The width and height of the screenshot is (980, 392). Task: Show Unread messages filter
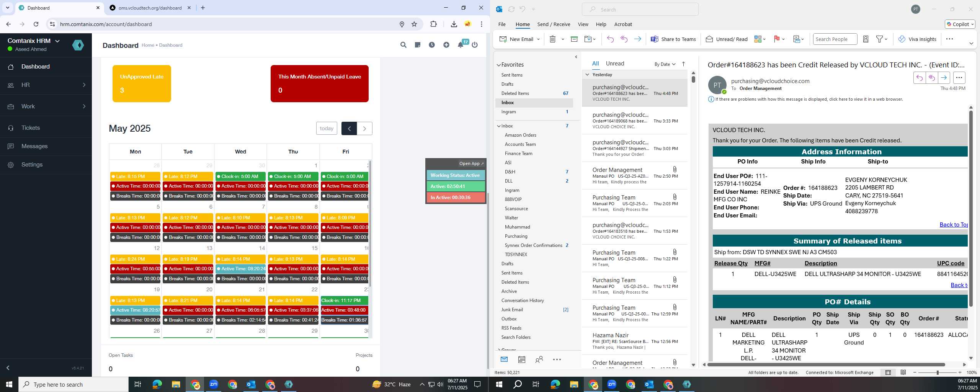coord(615,64)
